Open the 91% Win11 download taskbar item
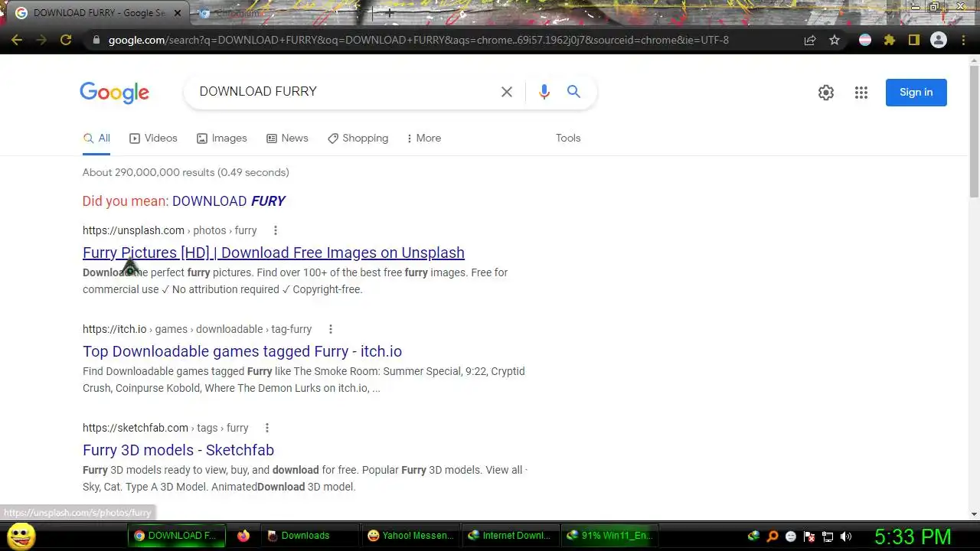 click(x=610, y=536)
